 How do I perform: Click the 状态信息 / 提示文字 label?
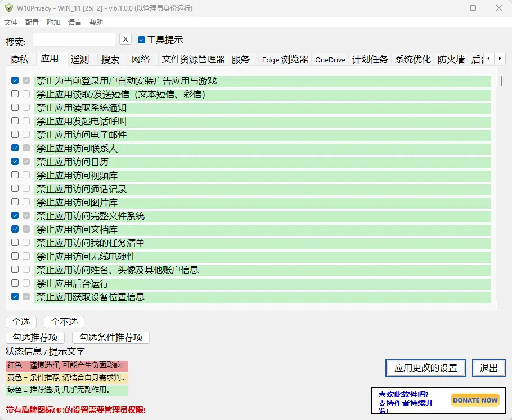(46, 352)
